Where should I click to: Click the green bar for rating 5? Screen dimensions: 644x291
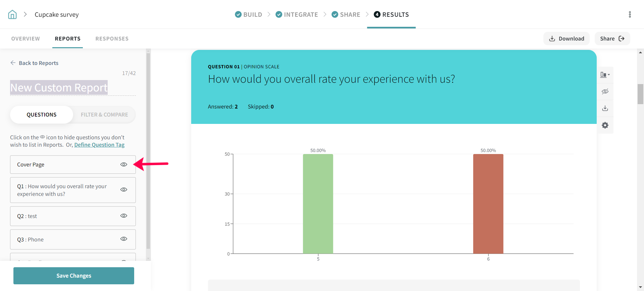pyautogui.click(x=318, y=204)
